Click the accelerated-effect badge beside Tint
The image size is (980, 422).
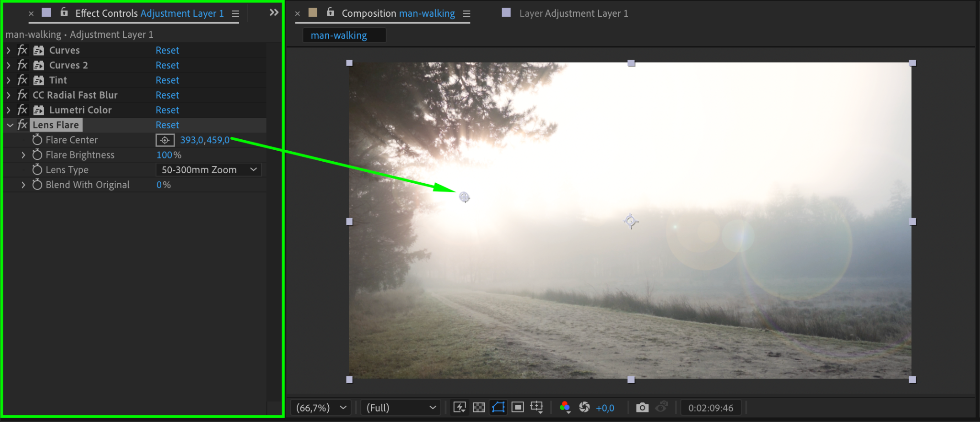point(39,80)
